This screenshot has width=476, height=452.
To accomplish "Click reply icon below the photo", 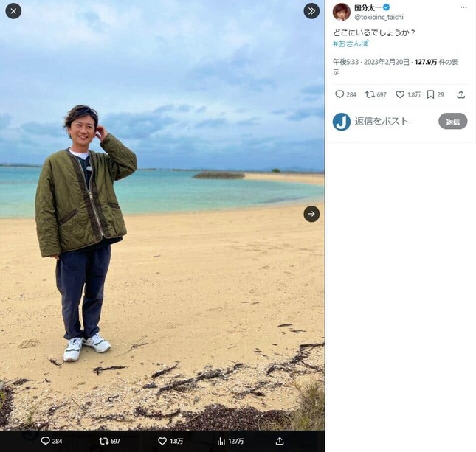I will coord(45,441).
